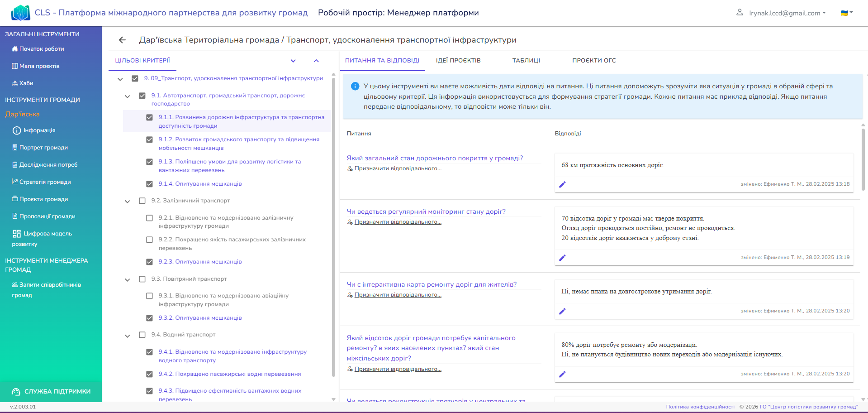Edit the answer about 80% доріг
This screenshot has width=868, height=413.
562,374
